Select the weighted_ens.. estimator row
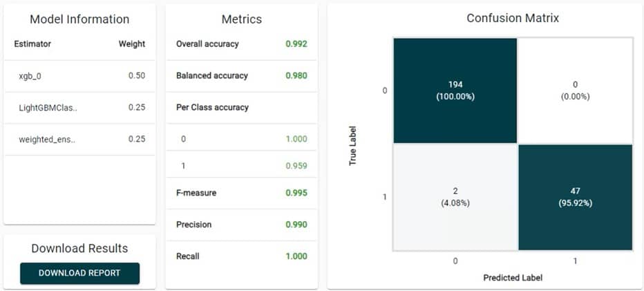Screen dimensions: 644x291 click(79, 139)
